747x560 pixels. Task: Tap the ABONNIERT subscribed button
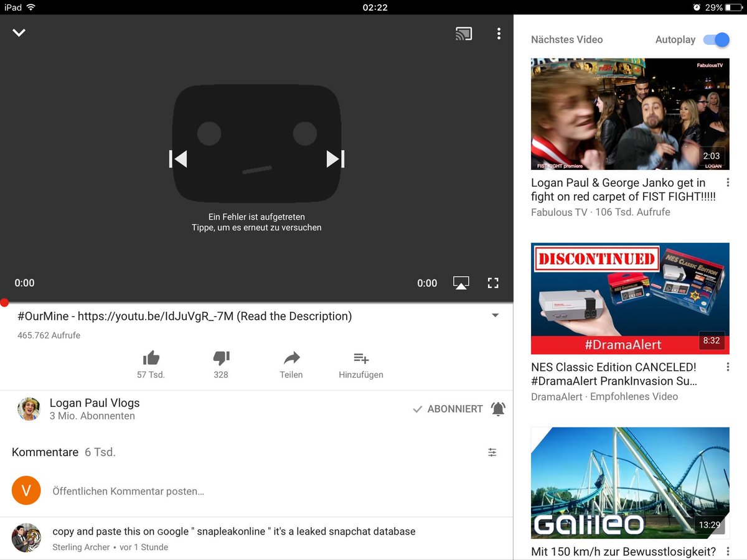pos(448,409)
